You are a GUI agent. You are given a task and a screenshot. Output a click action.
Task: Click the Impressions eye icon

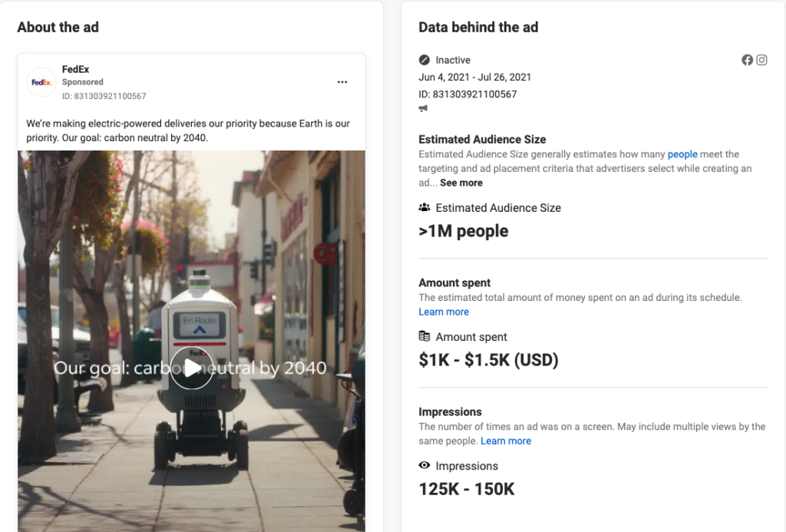click(424, 466)
